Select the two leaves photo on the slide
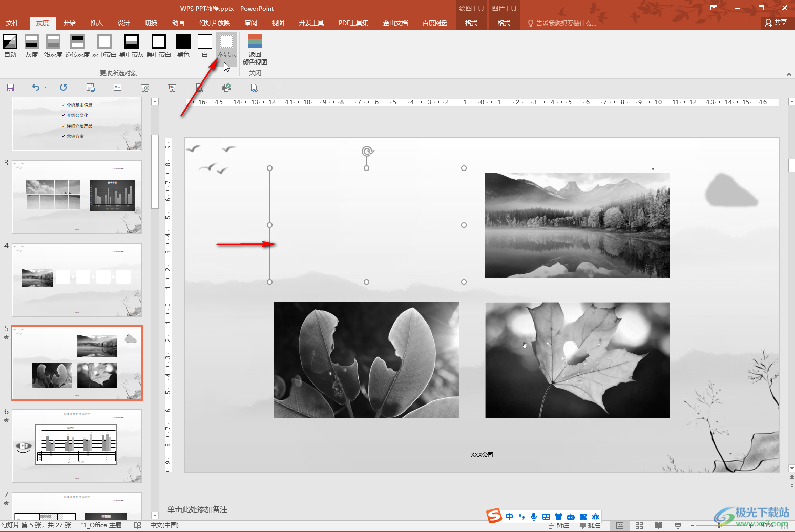Image resolution: width=795 pixels, height=532 pixels. click(x=367, y=360)
